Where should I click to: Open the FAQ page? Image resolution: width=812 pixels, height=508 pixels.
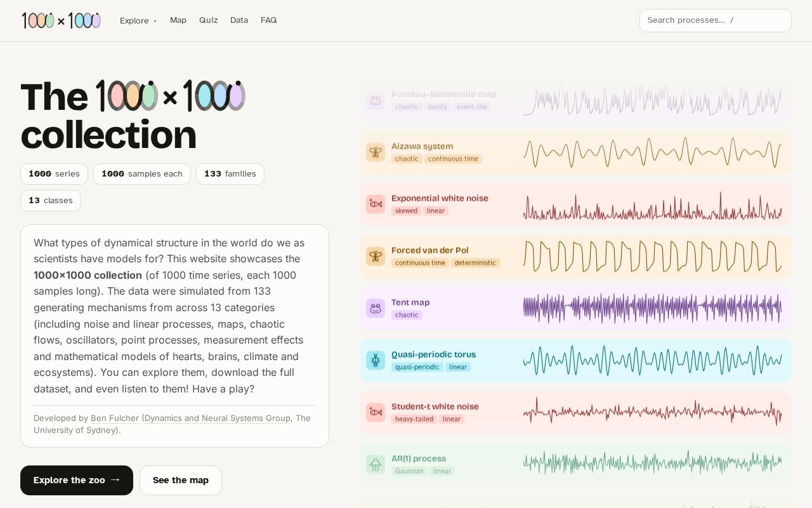[269, 20]
